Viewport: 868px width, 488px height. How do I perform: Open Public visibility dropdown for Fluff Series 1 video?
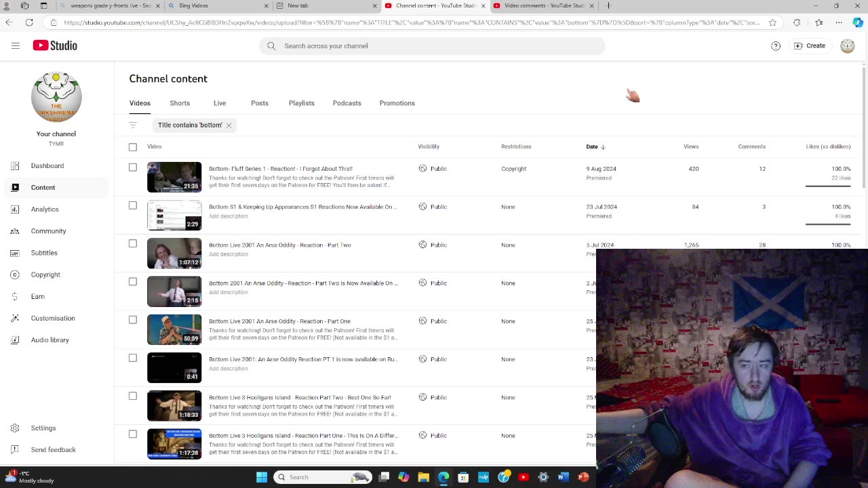click(x=433, y=169)
